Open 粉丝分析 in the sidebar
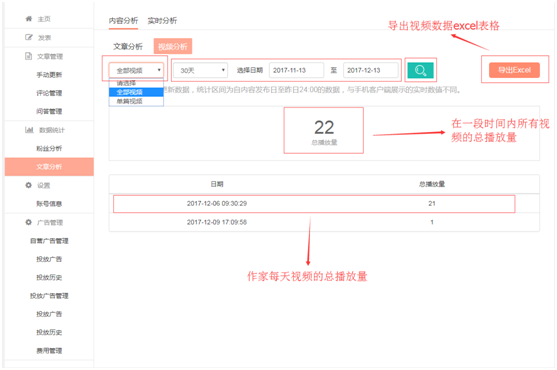 click(x=49, y=148)
